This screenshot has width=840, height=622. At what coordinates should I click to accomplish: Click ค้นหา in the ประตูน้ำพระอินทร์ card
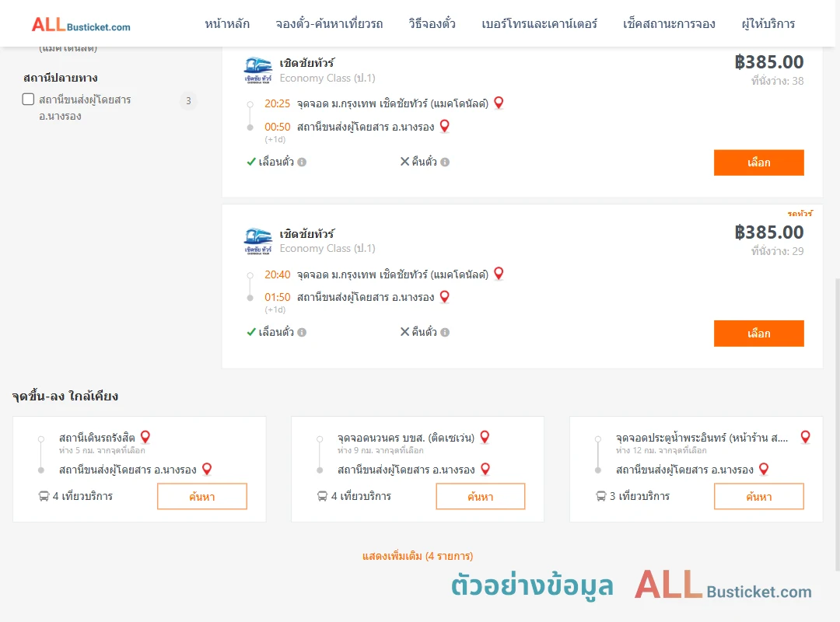(758, 496)
